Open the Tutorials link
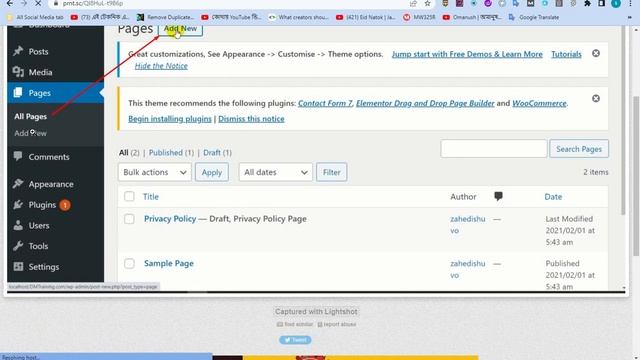This screenshot has width=640, height=360. [566, 54]
